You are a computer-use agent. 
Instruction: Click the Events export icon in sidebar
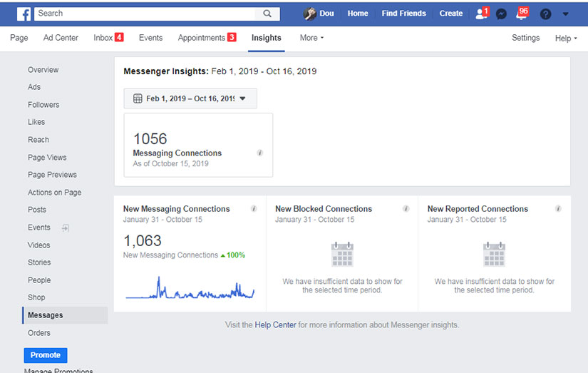tap(66, 228)
